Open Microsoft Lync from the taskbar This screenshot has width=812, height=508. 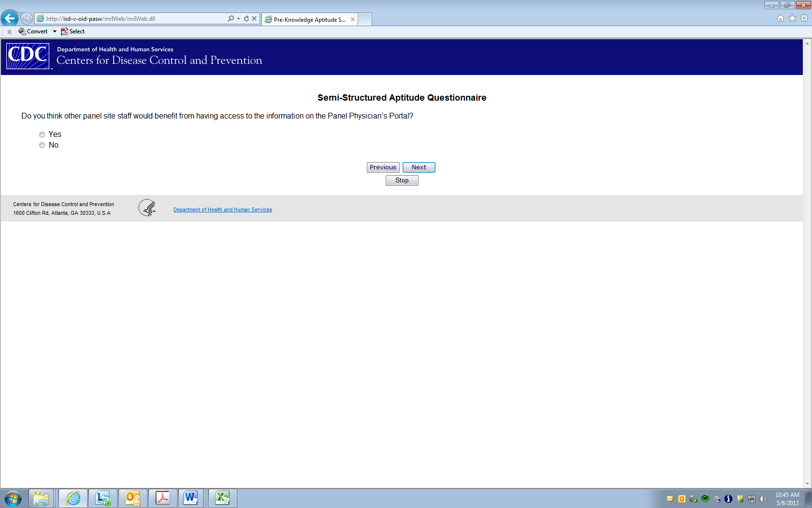coord(103,498)
